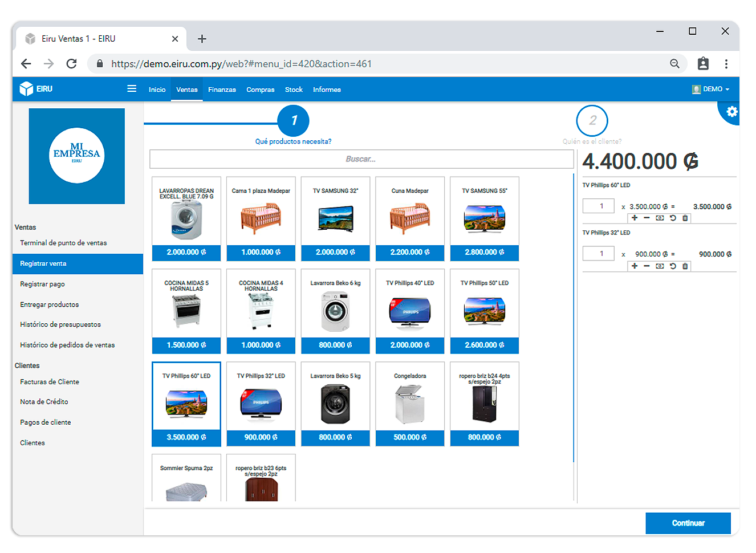Select TV Phillips 32" LED product card
Screen dimensions: 756x553
click(261, 404)
